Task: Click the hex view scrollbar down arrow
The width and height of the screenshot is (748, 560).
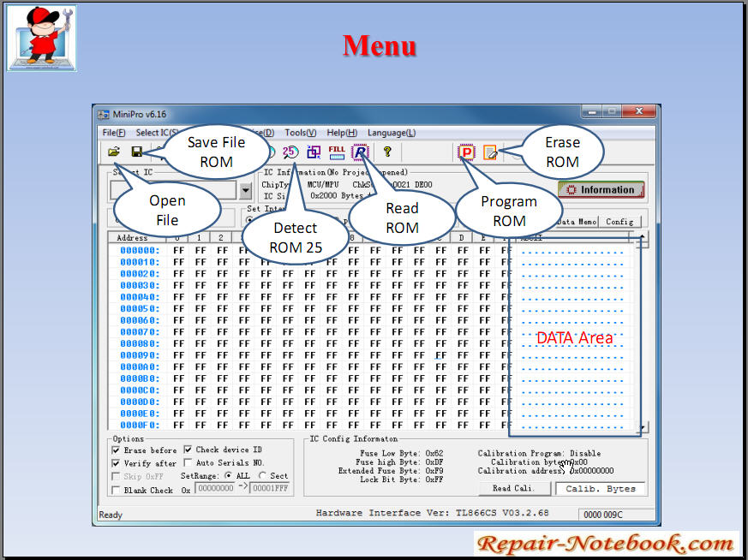Action: 643,427
